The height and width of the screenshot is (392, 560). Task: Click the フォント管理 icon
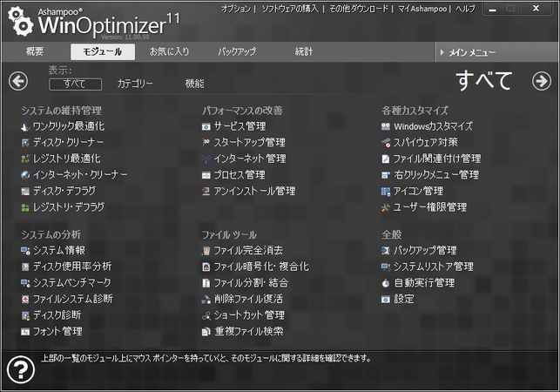coord(25,332)
